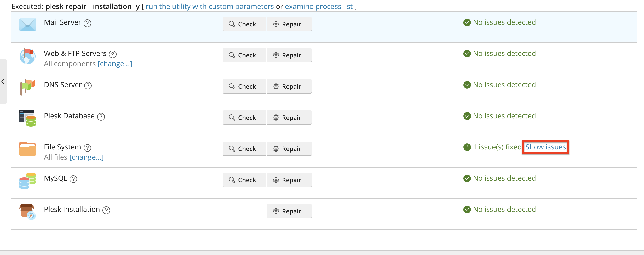Repair the Plesk Installation

tap(289, 211)
